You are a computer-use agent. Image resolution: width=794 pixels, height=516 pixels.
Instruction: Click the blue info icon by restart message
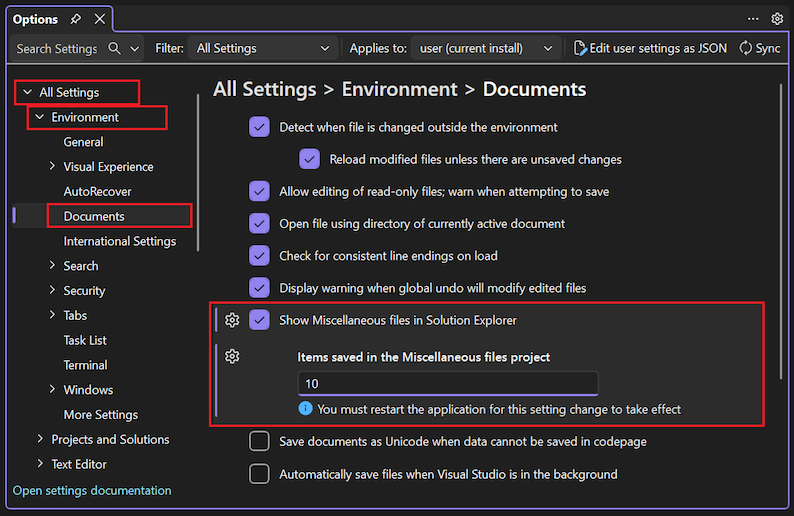305,409
